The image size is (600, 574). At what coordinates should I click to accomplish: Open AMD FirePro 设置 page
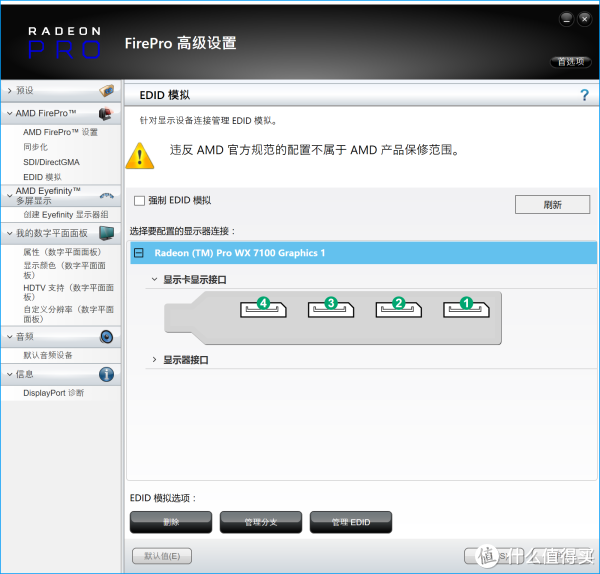point(60,132)
